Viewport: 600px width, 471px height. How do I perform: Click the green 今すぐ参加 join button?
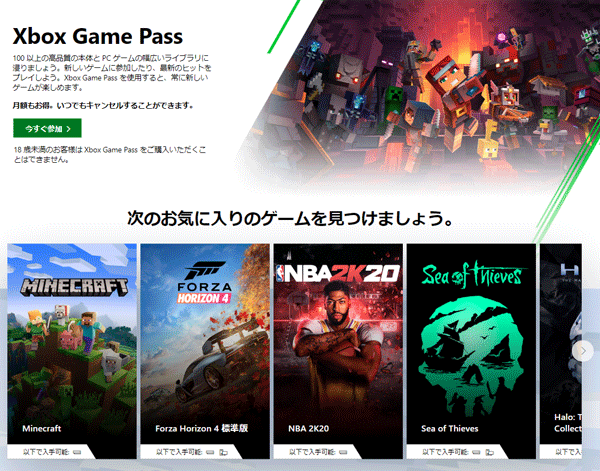coord(47,128)
